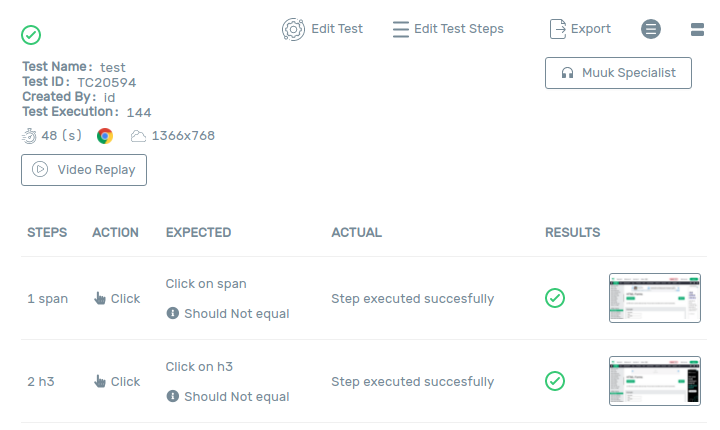This screenshot has height=430, width=720.
Task: Click step 1 green result checkmark
Action: pos(555,298)
